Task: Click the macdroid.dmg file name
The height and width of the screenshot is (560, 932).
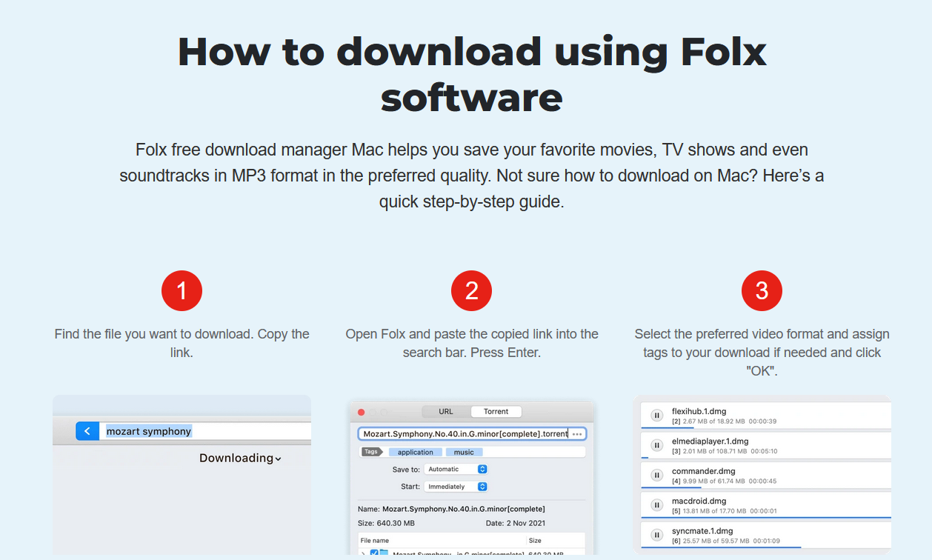Action: [x=699, y=501]
